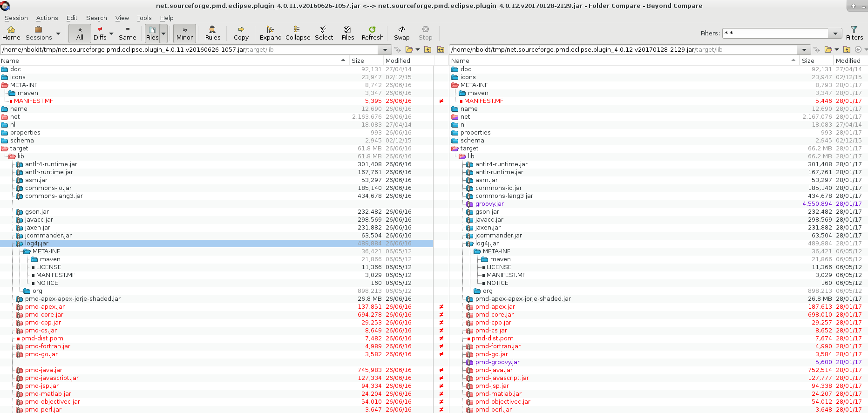Click left doc folder icon

(5, 69)
